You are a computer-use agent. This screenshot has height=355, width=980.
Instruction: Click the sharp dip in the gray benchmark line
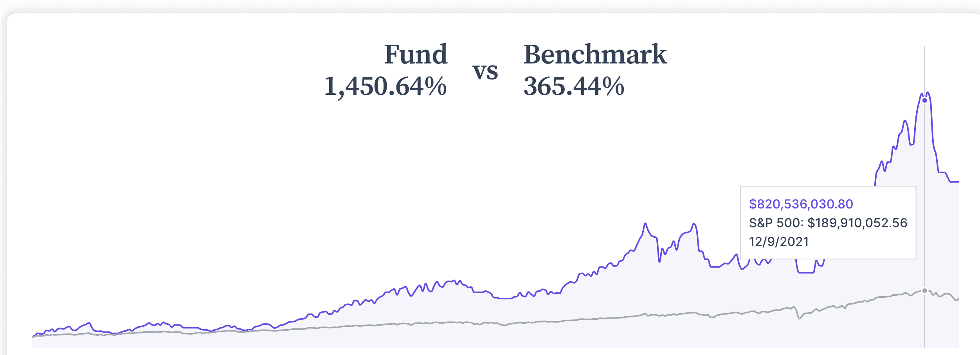[x=799, y=318]
